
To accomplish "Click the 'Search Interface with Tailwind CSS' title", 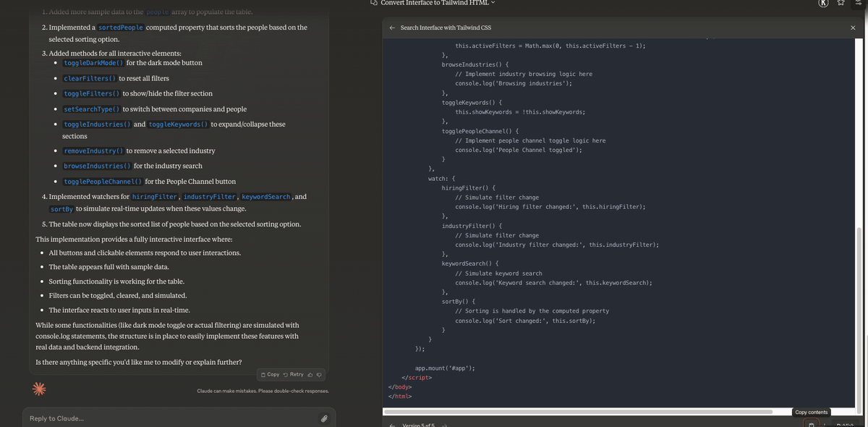I will (x=446, y=28).
